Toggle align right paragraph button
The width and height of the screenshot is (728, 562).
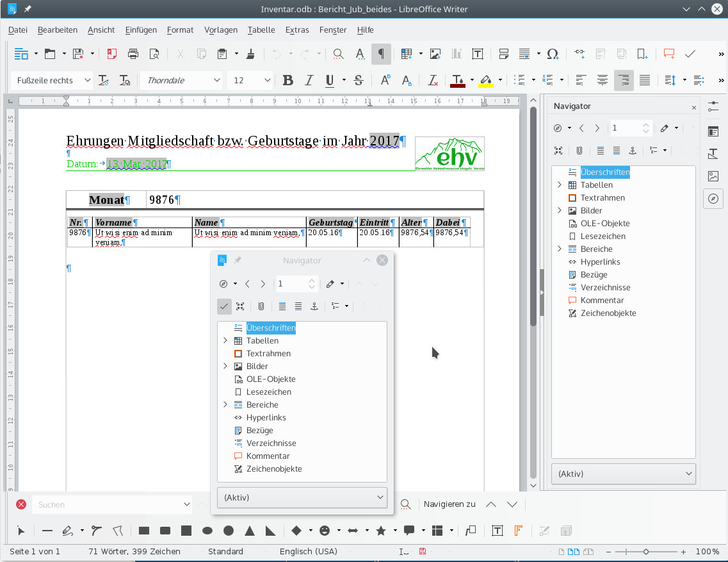point(624,81)
